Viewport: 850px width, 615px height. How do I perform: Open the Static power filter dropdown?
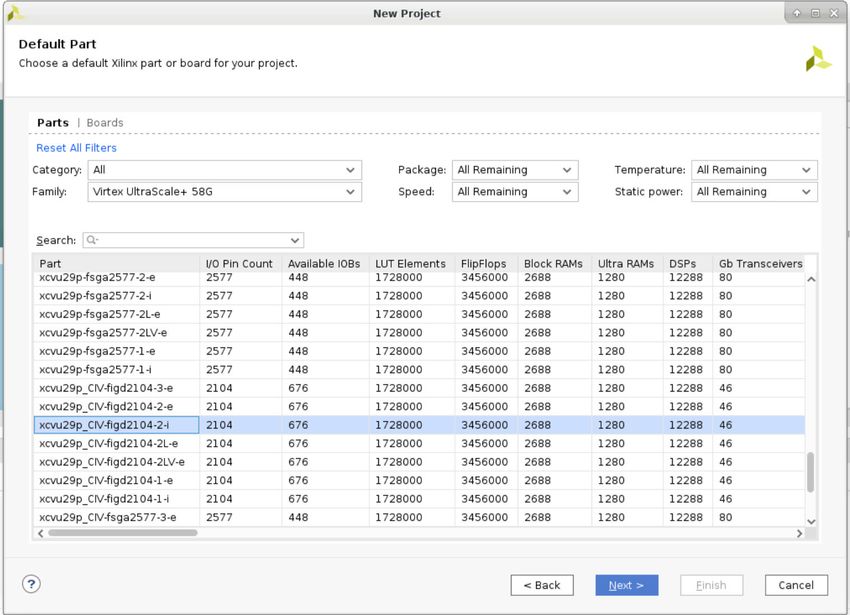click(754, 191)
